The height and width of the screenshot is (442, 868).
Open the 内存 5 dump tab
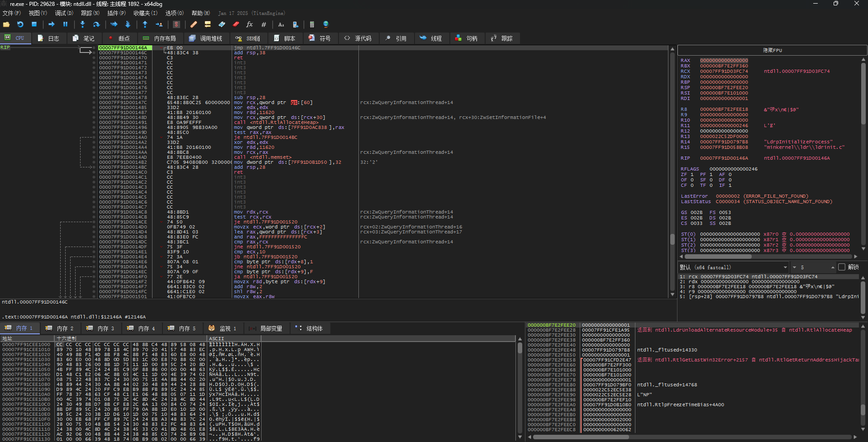pos(182,328)
